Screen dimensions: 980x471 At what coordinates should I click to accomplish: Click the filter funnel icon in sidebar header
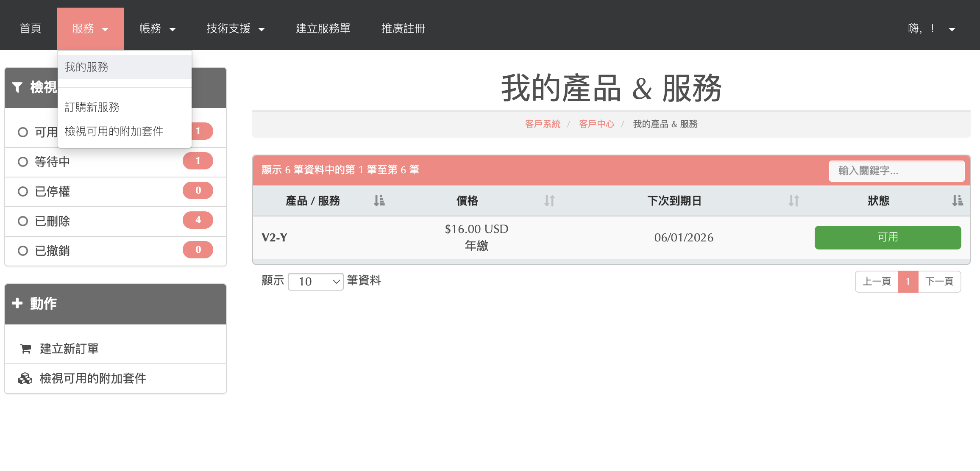click(17, 87)
